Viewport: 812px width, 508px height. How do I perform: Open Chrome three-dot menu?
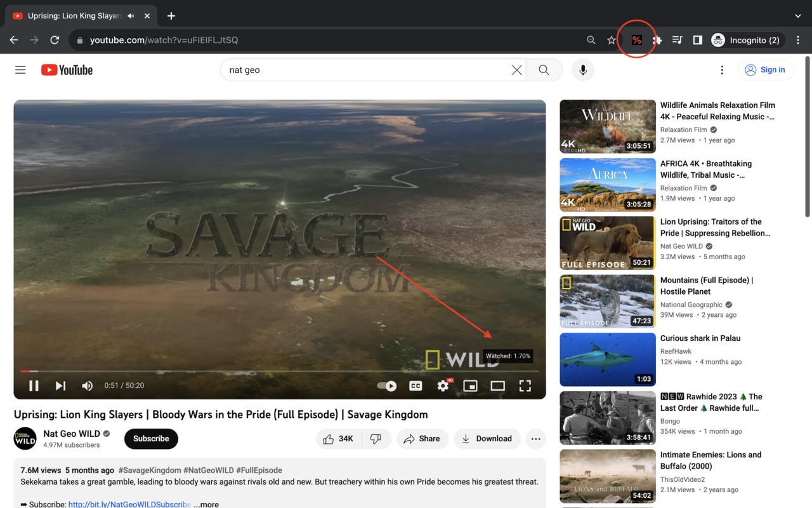click(x=798, y=40)
